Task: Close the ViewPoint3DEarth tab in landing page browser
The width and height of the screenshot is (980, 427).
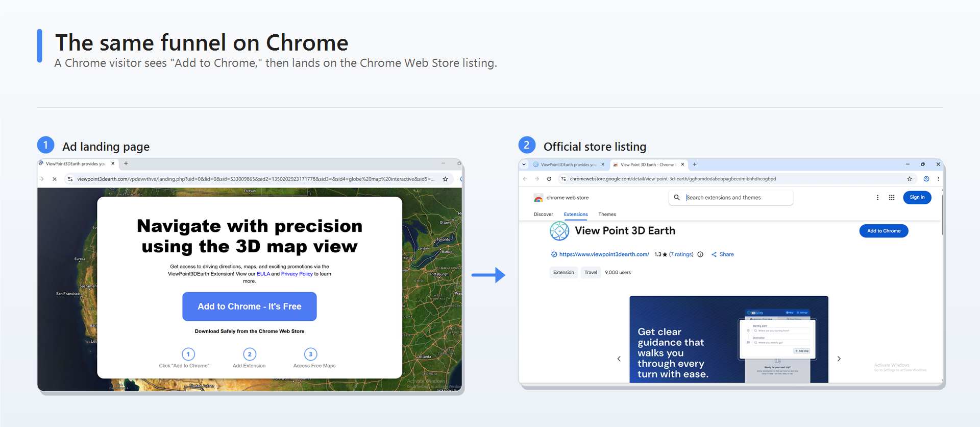Action: [x=113, y=163]
